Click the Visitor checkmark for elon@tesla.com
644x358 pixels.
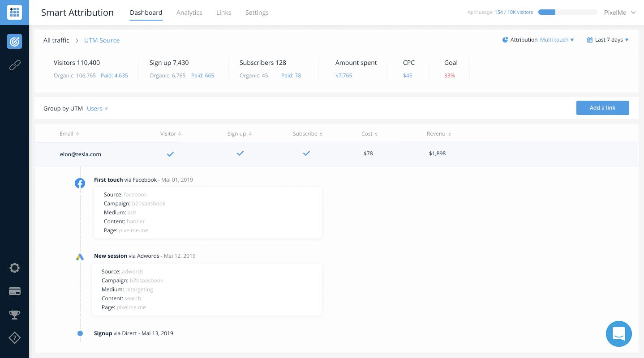click(x=170, y=154)
